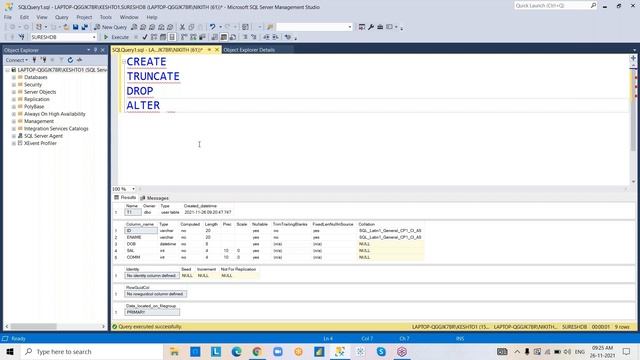The image size is (640, 360).
Task: Click the Save file icon
Action: coord(76,27)
